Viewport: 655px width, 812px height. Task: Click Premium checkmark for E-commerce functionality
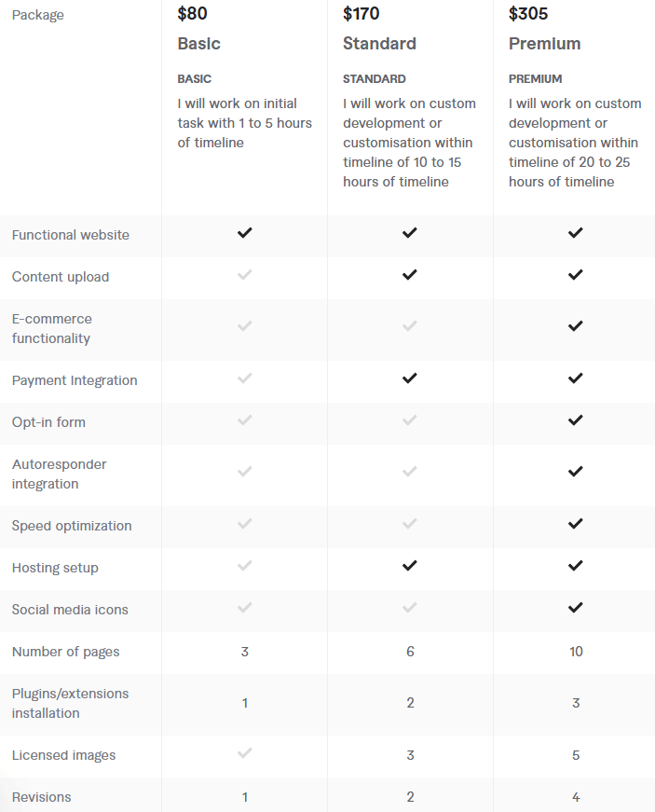[575, 326]
